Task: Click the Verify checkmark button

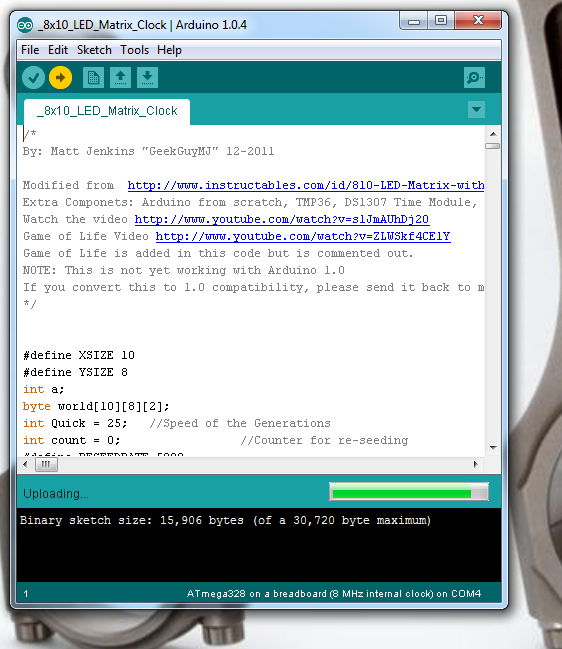Action: click(x=34, y=77)
